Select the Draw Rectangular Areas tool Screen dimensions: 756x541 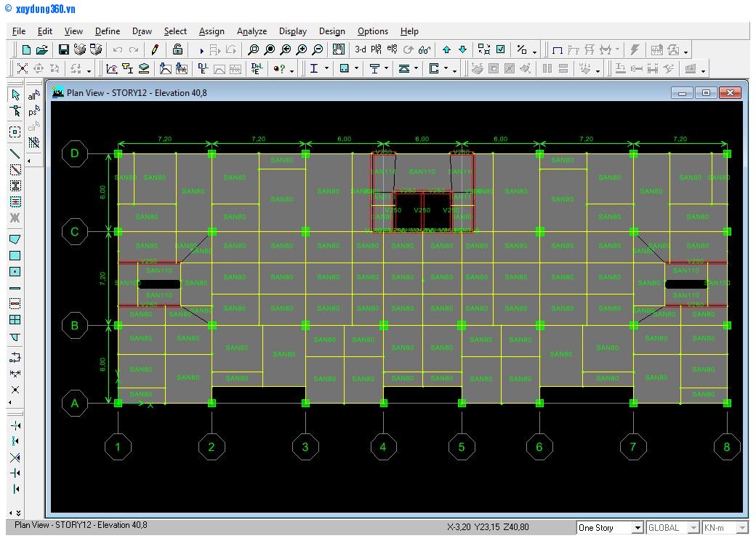tap(15, 255)
